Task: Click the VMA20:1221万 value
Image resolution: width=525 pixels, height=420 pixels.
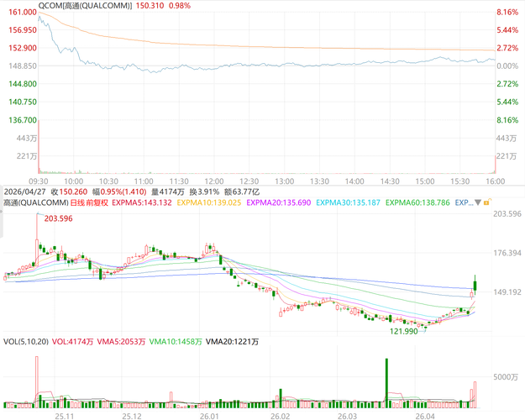Action: [232, 342]
